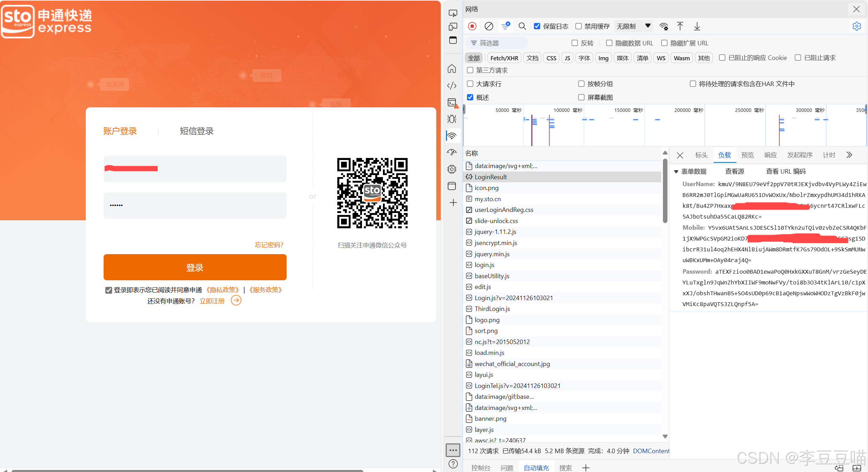Check third-party requests checkbox
868x472 pixels.
pos(470,70)
